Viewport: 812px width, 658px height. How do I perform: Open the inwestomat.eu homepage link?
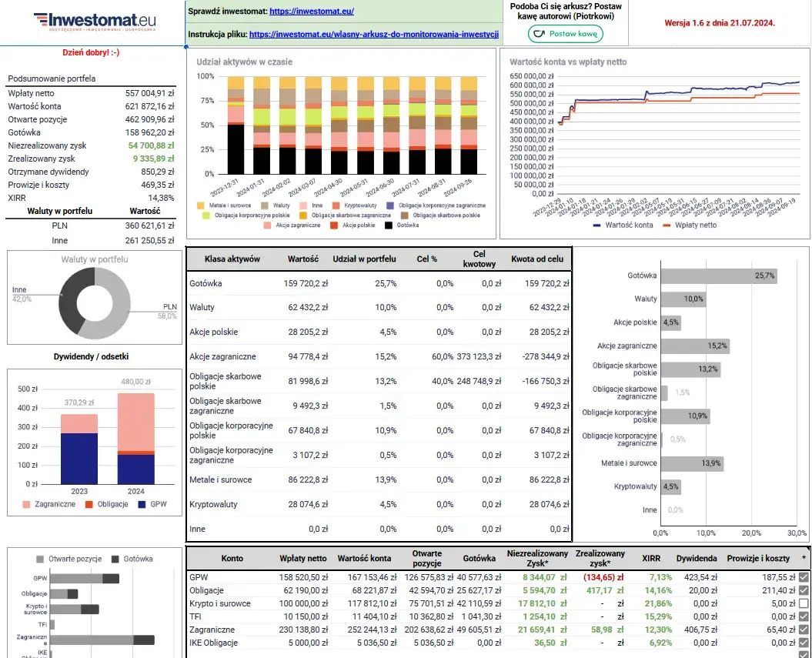coord(312,12)
